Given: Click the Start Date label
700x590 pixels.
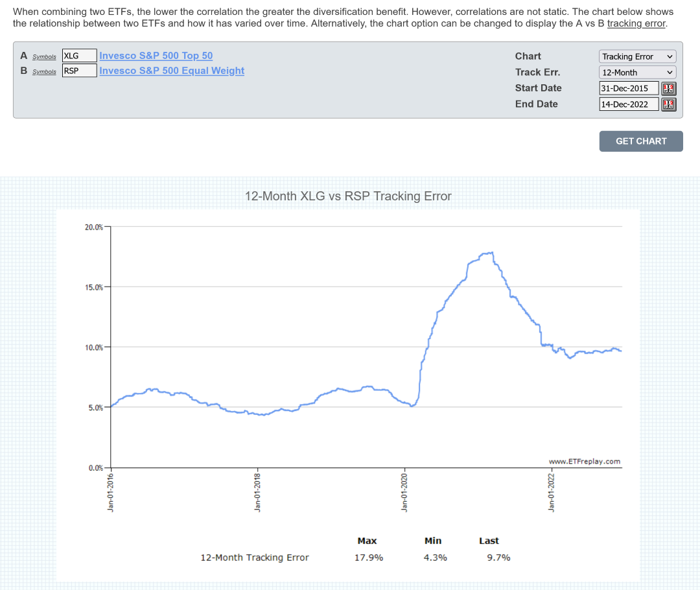Looking at the screenshot, I should pyautogui.click(x=538, y=88).
